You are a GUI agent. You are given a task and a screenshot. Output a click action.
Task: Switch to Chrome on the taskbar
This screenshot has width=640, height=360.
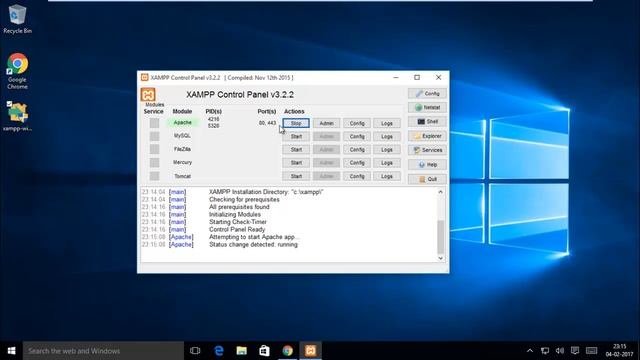click(287, 351)
